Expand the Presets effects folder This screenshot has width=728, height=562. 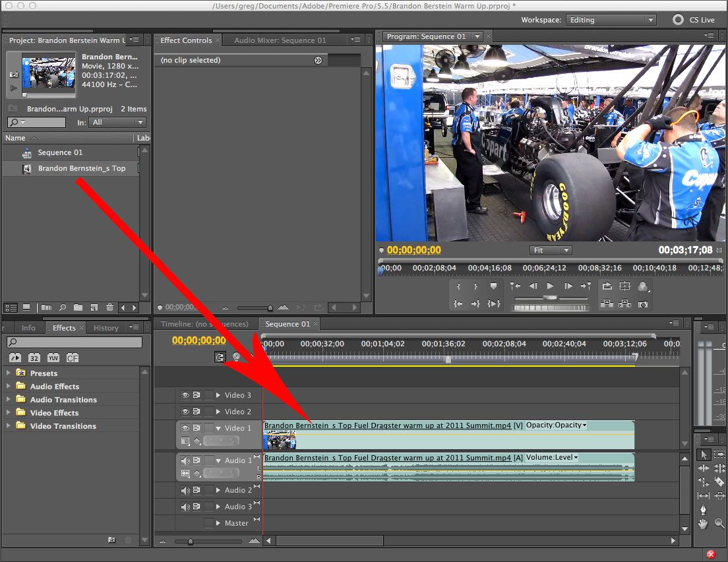[9, 373]
